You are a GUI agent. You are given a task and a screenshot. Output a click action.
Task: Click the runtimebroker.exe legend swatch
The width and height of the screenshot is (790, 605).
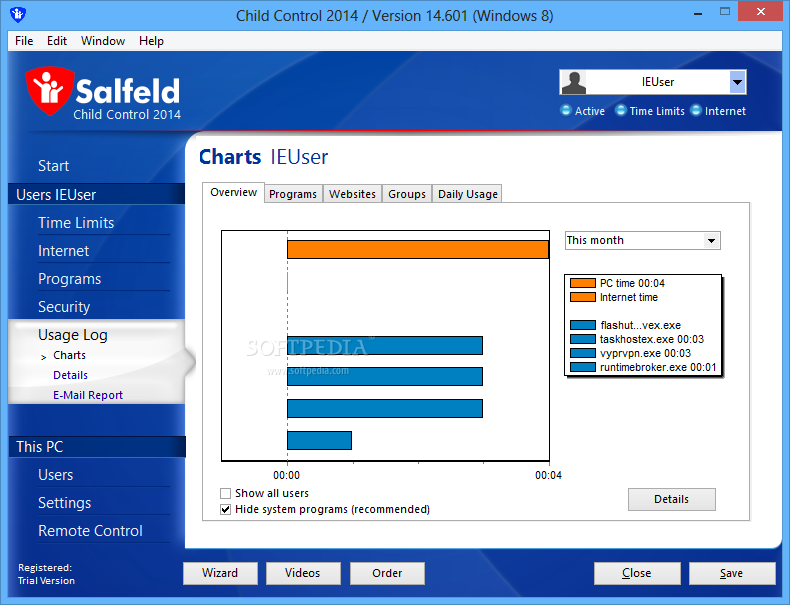pos(583,367)
